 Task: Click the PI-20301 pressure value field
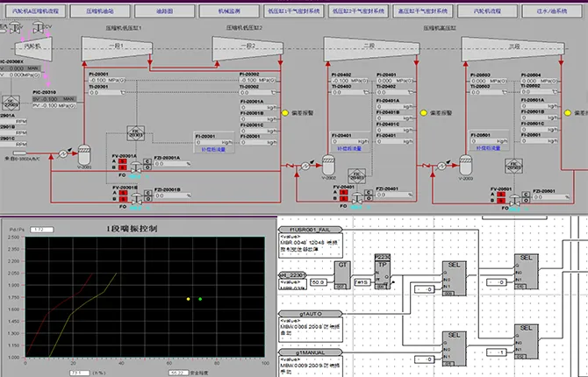coord(107,80)
